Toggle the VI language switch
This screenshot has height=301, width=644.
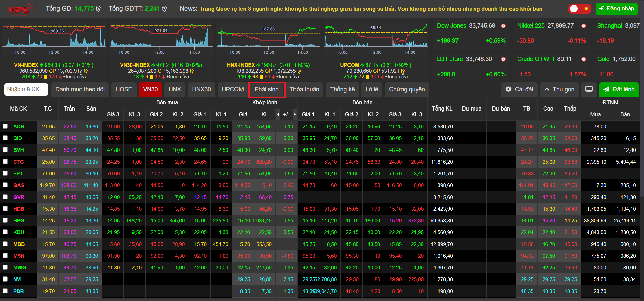click(x=580, y=9)
